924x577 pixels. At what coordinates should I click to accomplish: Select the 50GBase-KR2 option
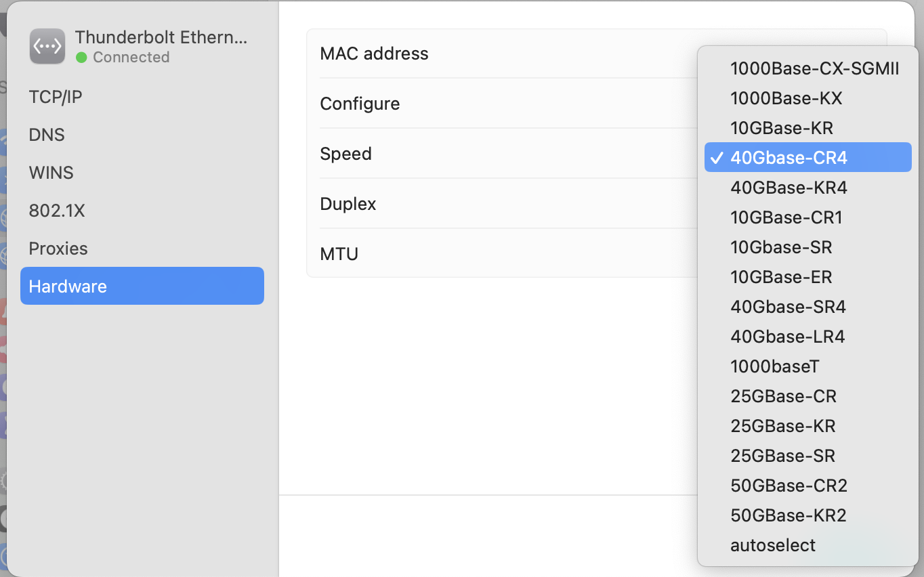point(789,515)
